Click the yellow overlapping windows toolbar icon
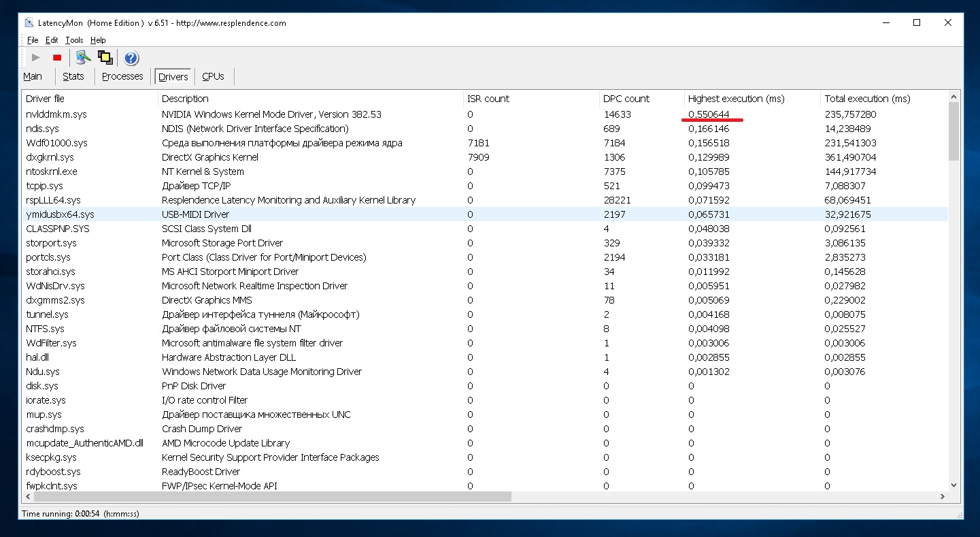The height and width of the screenshot is (537, 980). pos(105,58)
